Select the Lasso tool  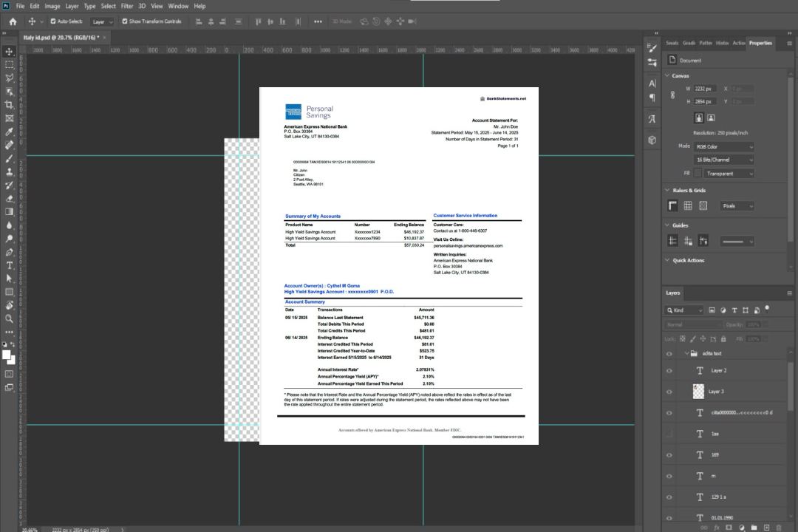point(9,78)
